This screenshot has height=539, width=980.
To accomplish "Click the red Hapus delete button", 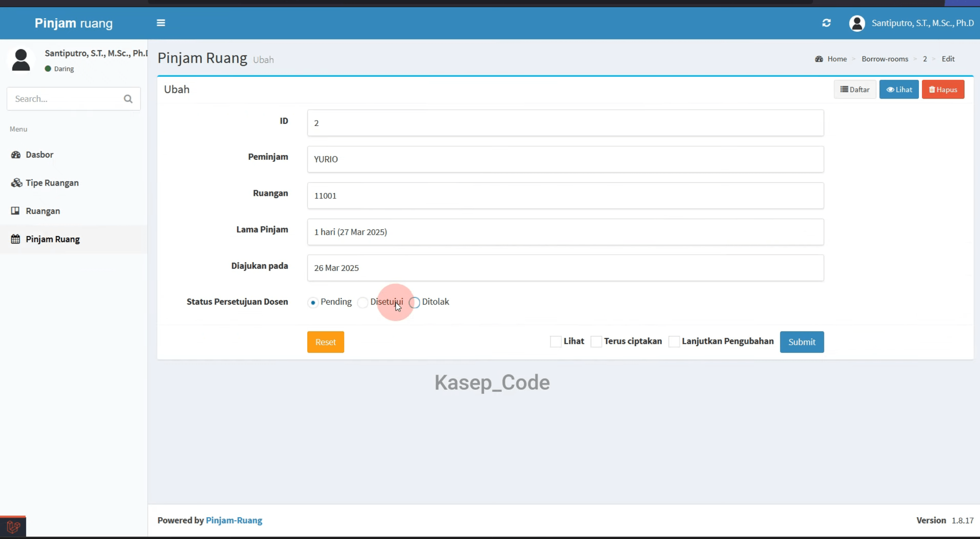I will [x=943, y=89].
